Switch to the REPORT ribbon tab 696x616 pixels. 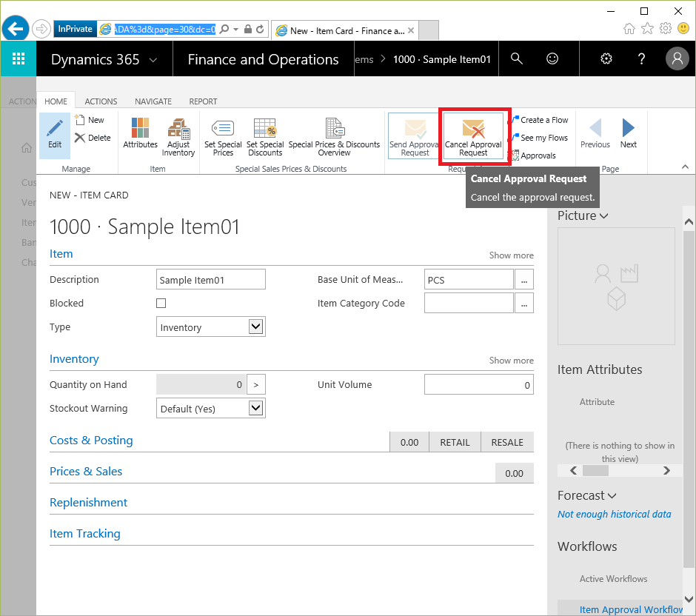[x=204, y=101]
